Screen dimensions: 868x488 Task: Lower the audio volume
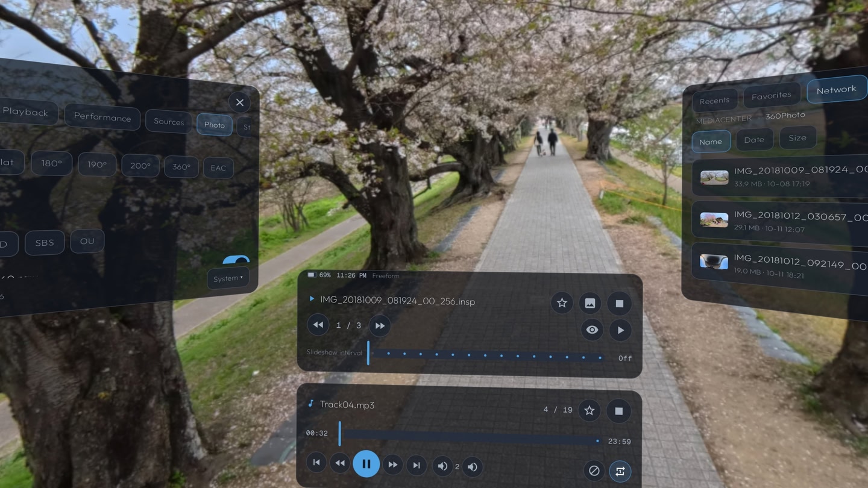click(x=442, y=466)
